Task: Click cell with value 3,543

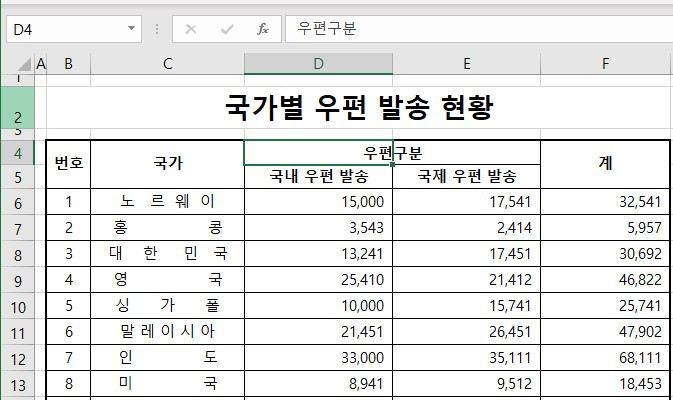Action: coord(318,228)
